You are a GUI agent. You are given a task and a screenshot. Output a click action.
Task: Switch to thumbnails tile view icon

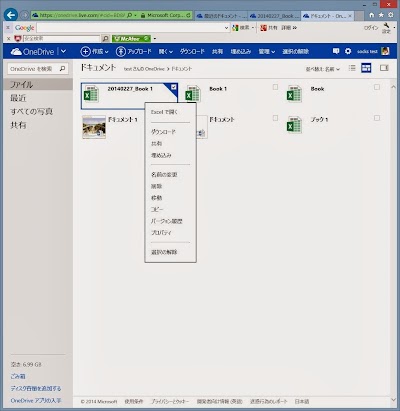click(x=366, y=68)
